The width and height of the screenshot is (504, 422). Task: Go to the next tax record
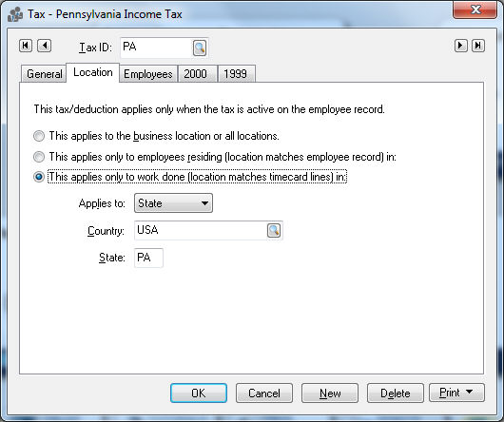(x=460, y=46)
